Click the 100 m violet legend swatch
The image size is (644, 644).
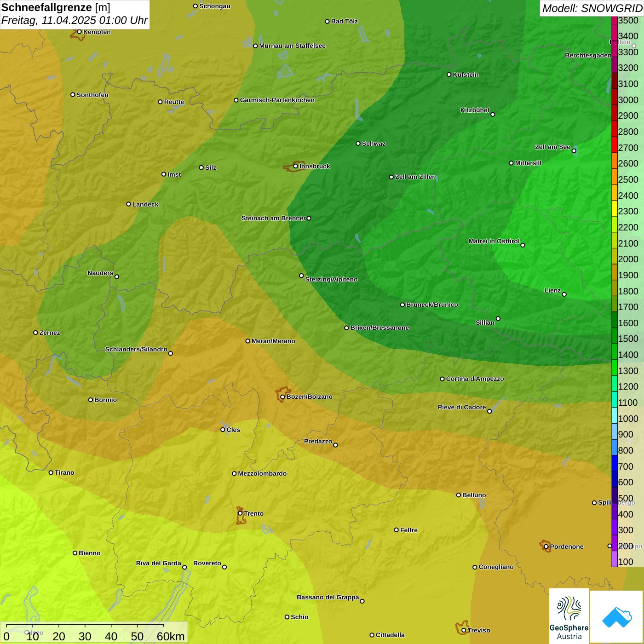[614, 559]
